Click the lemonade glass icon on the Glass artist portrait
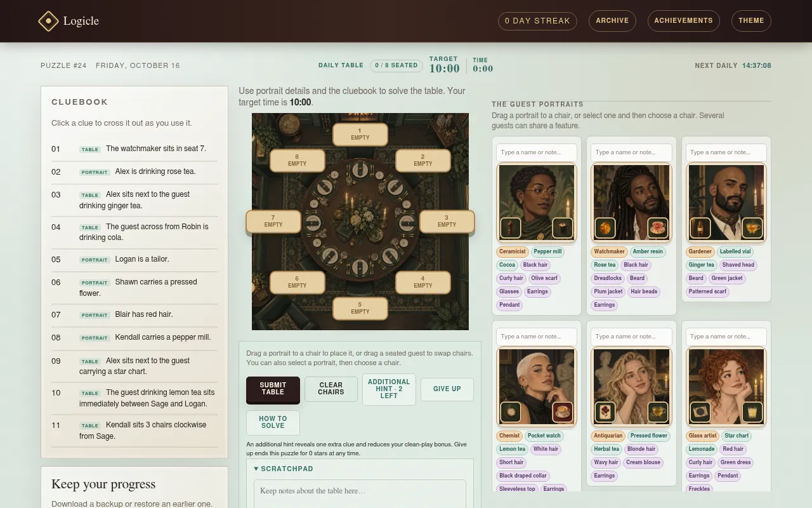 click(752, 411)
